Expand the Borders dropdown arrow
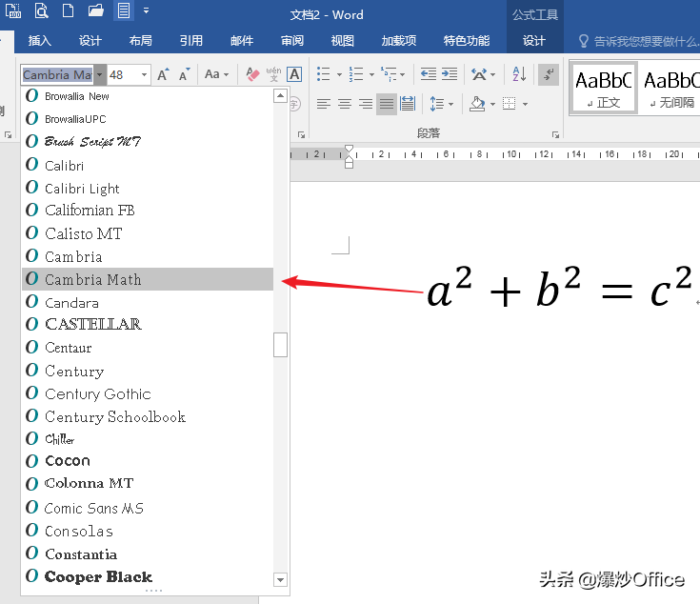The width and height of the screenshot is (700, 604). click(525, 105)
